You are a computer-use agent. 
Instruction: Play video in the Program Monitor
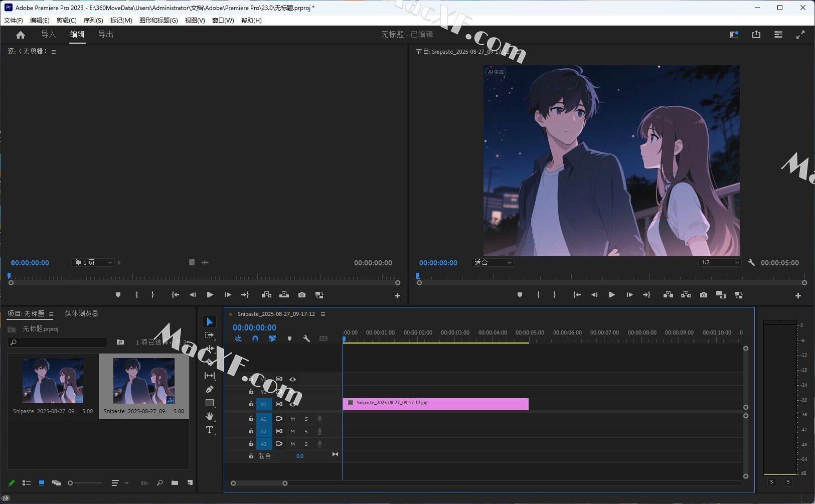click(611, 295)
